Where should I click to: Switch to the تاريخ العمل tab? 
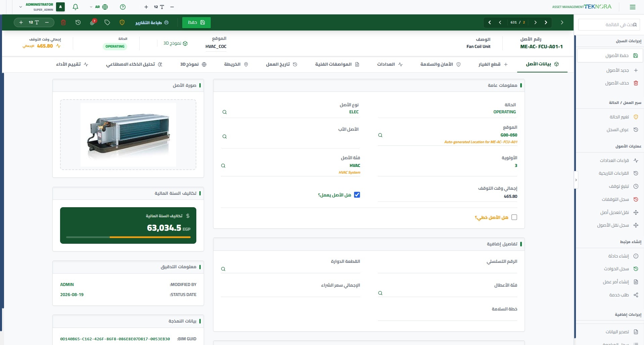click(282, 64)
